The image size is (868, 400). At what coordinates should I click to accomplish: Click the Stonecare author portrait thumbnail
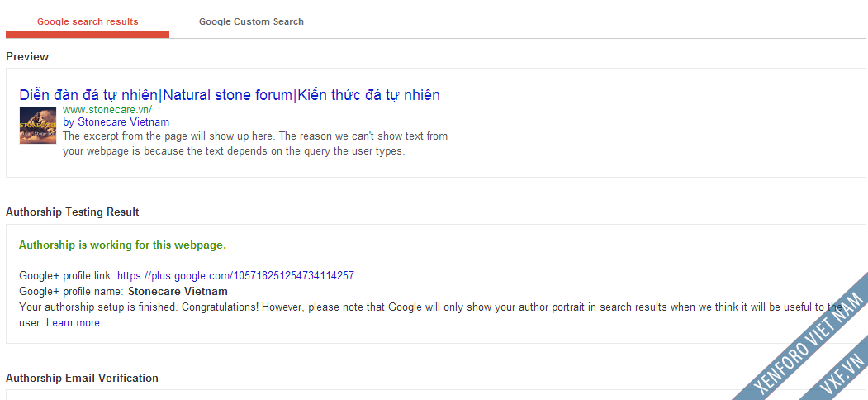(38, 126)
